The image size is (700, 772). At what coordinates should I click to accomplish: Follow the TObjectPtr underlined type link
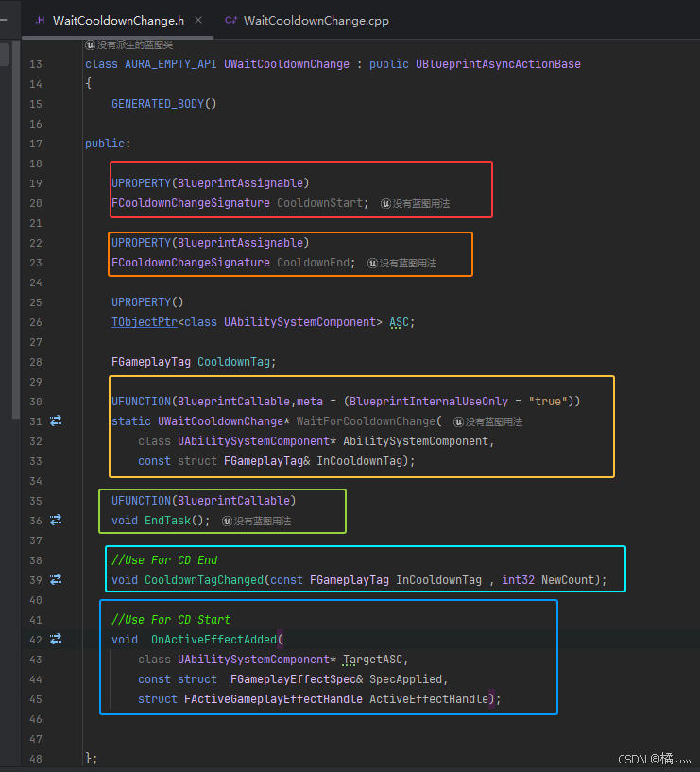pos(145,322)
